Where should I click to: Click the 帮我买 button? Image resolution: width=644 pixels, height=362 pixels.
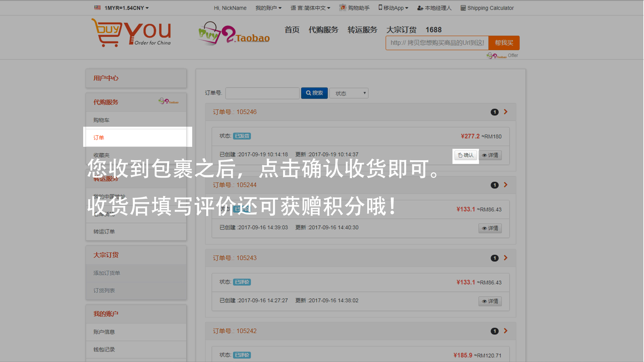pos(504,43)
